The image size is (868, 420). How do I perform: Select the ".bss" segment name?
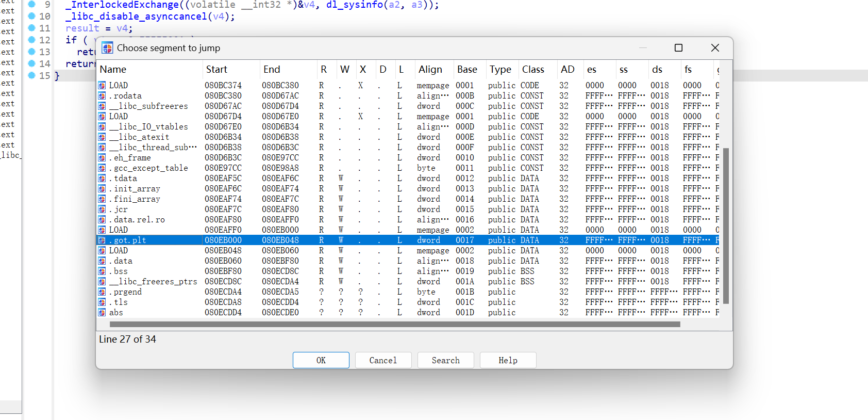coord(118,271)
